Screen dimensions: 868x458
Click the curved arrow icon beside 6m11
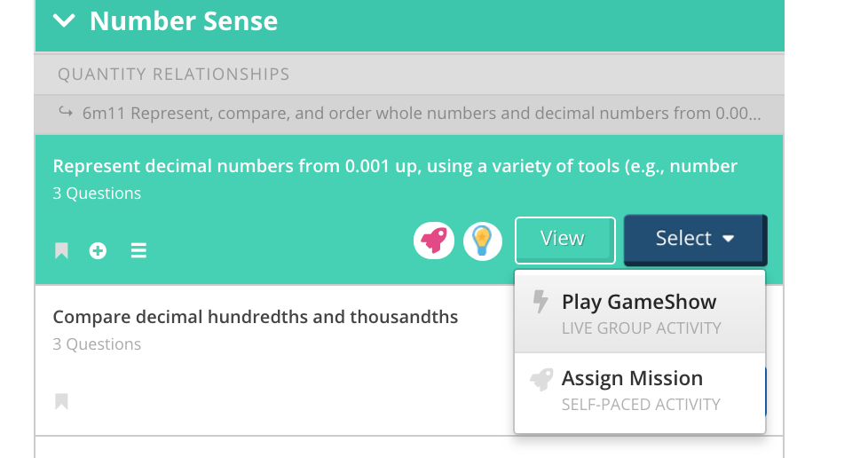[x=65, y=113]
